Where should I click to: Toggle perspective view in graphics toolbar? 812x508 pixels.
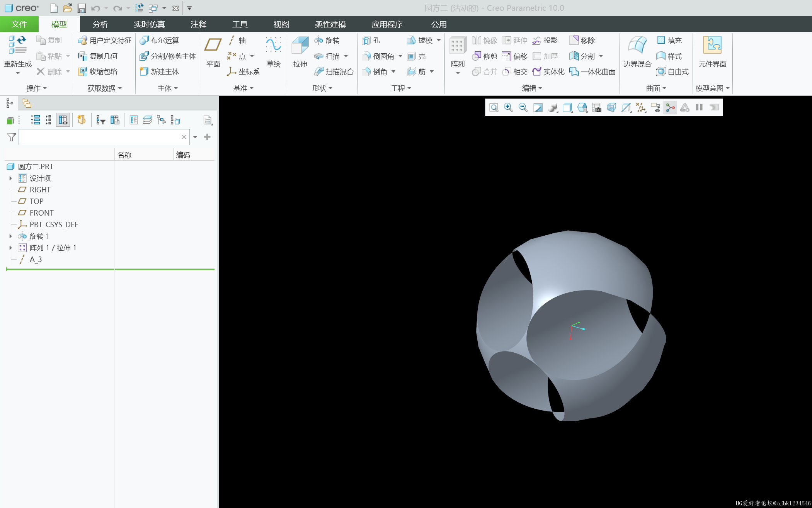point(611,107)
